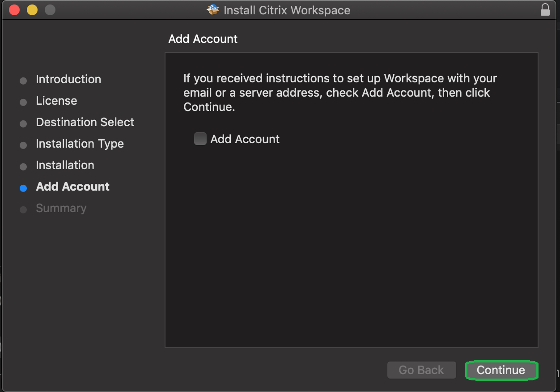
Task: Click the lock icon in title bar
Action: 545,9
